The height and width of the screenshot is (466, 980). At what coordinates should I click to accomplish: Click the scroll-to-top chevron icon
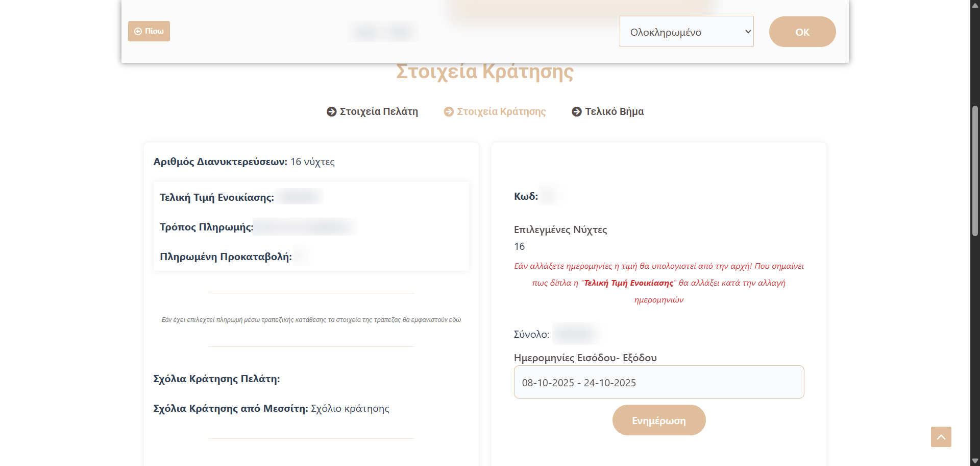tap(941, 437)
